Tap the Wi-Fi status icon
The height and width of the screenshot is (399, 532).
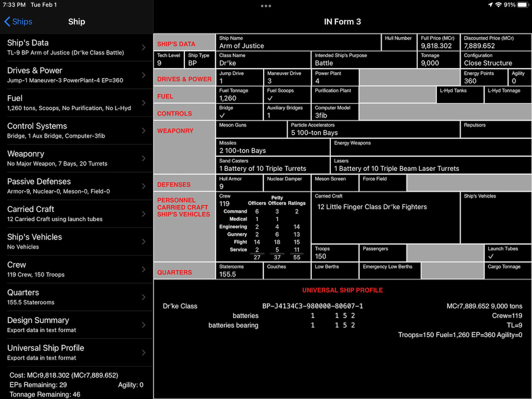[x=498, y=5]
